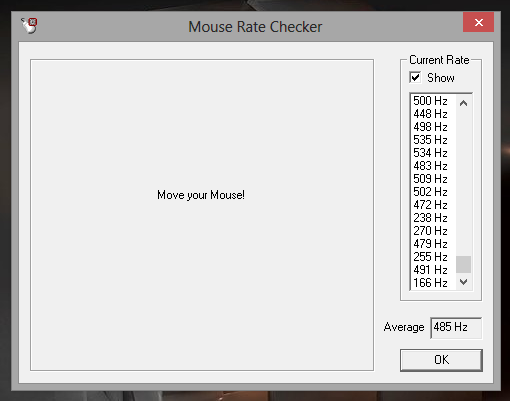
Task: Select the 238 Hz rate entry
Action: [433, 218]
